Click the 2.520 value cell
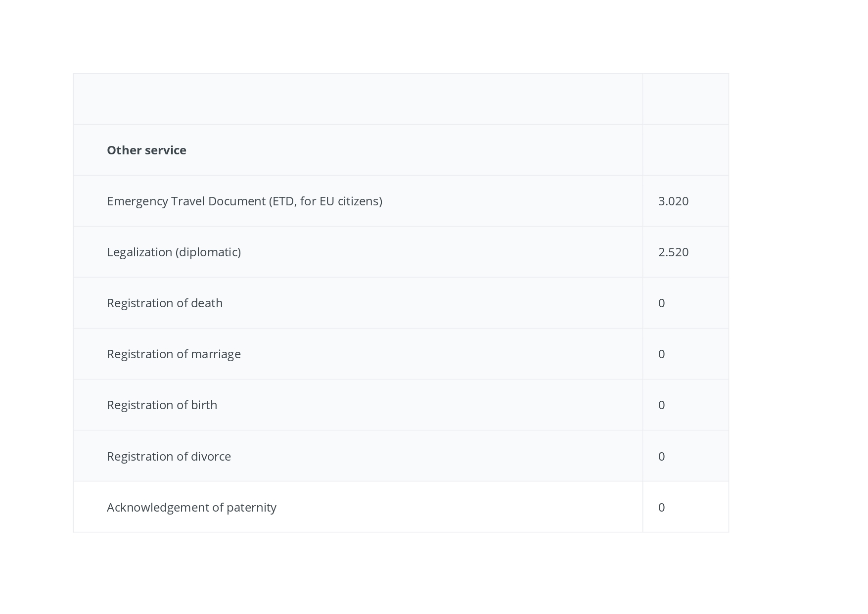The width and height of the screenshot is (868, 614). [x=673, y=252]
